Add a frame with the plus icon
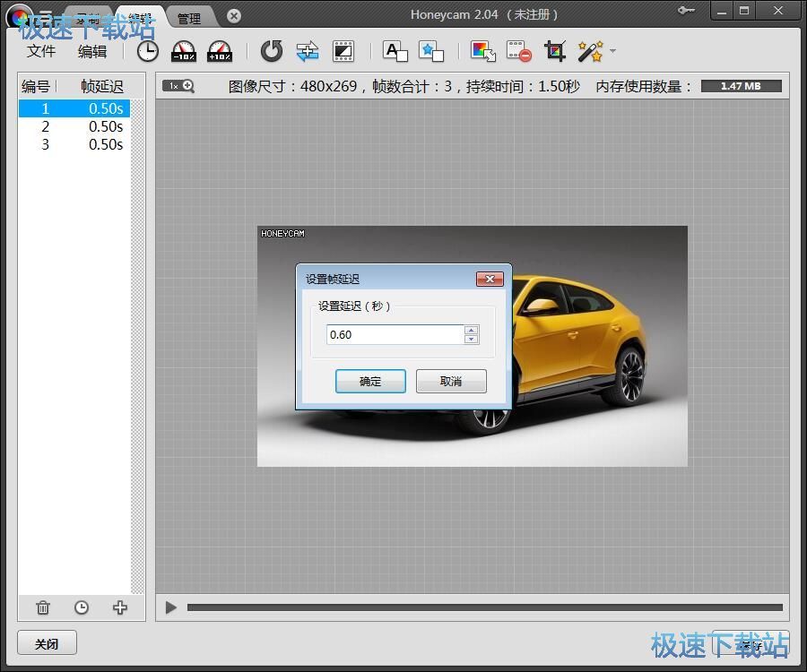This screenshot has height=672, width=807. pos(120,607)
